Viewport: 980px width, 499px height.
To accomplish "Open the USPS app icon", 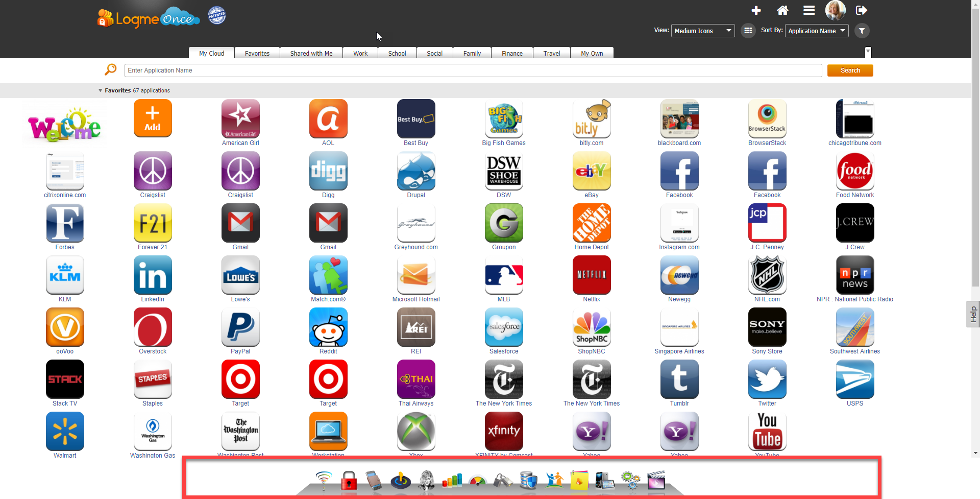I will [855, 379].
